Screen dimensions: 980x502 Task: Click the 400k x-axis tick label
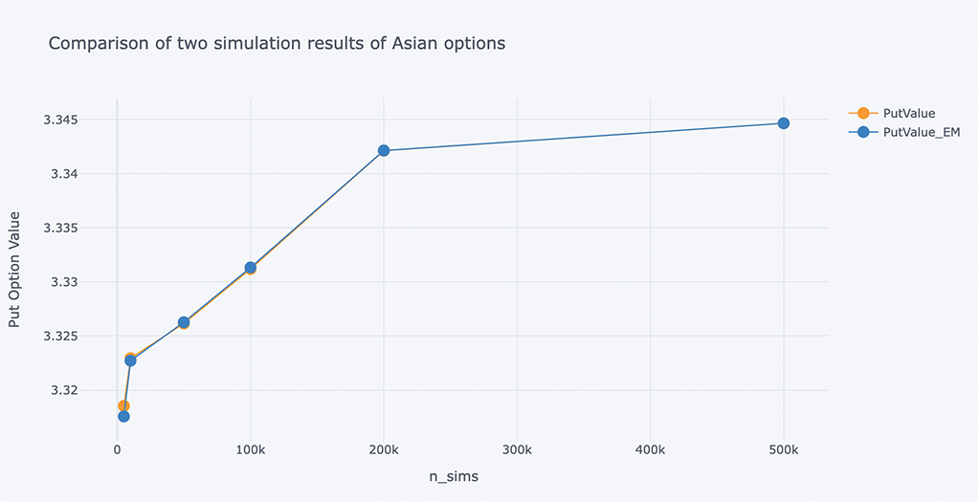coord(651,449)
